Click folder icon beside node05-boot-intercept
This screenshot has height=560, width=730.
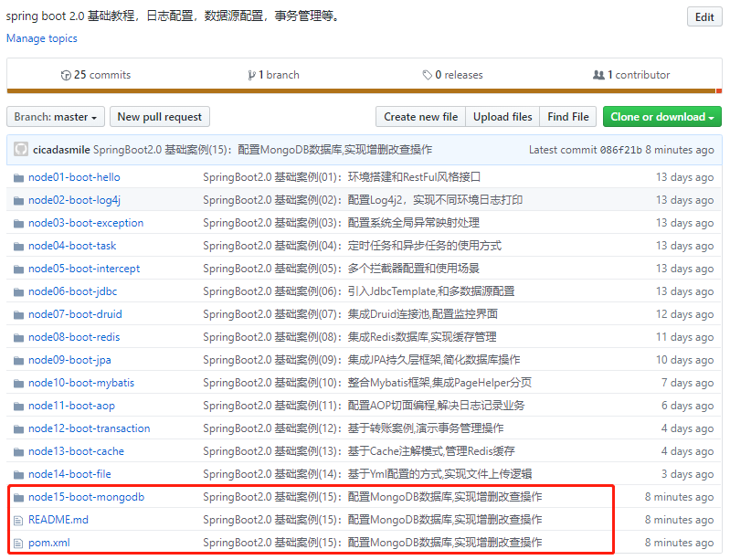tap(18, 269)
